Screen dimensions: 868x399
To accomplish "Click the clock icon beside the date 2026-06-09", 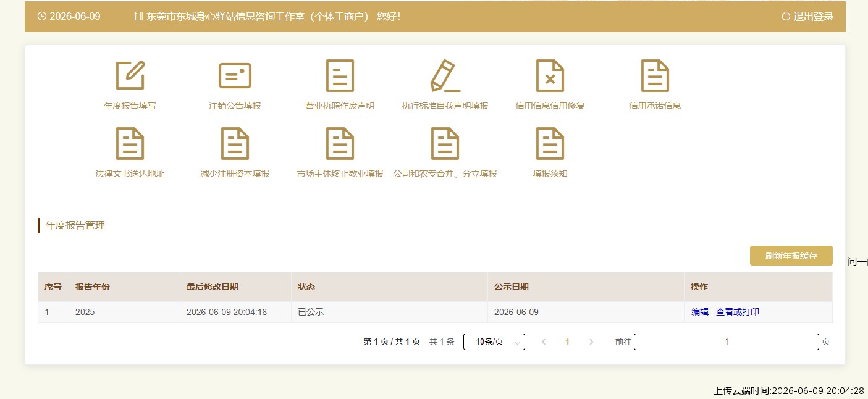I will click(42, 17).
